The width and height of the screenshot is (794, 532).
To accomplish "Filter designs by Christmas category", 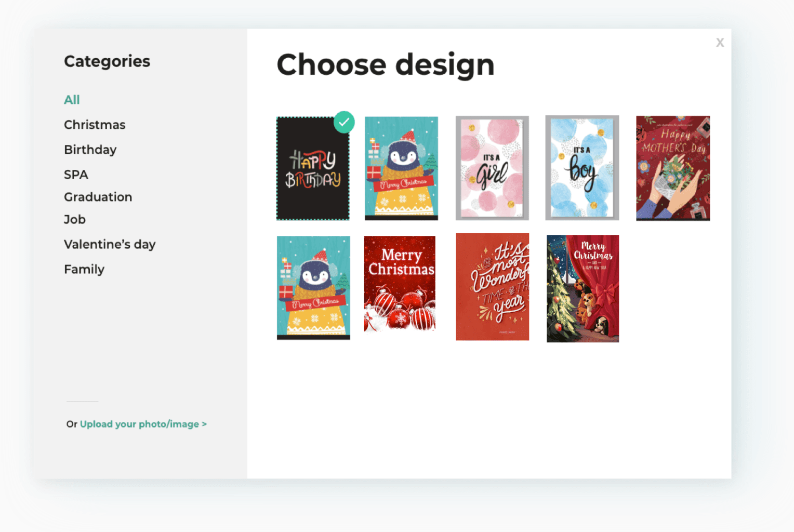I will [95, 125].
